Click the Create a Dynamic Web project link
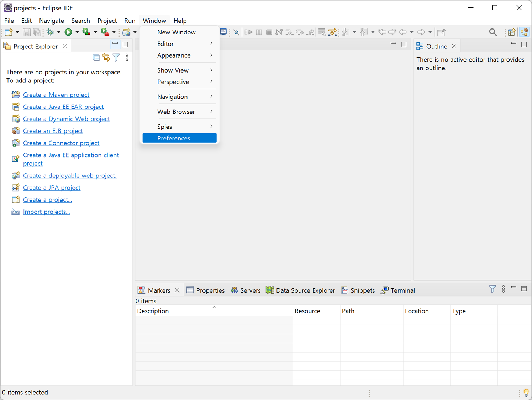 pyautogui.click(x=67, y=119)
